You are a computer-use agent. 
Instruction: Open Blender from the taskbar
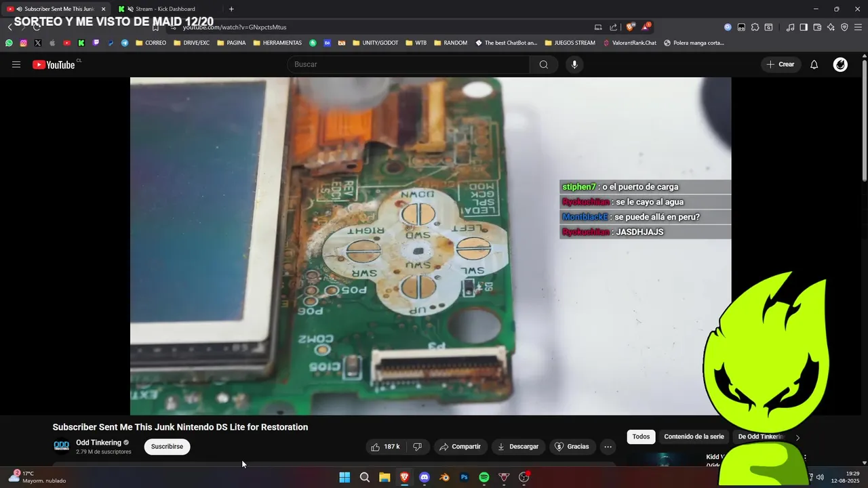pyautogui.click(x=444, y=477)
